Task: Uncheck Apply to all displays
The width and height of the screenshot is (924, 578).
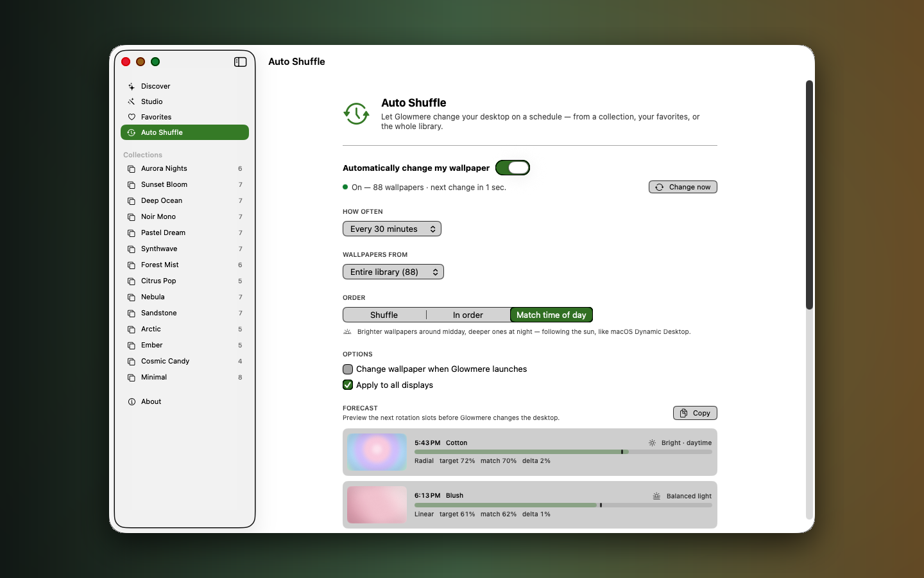Action: [348, 385]
